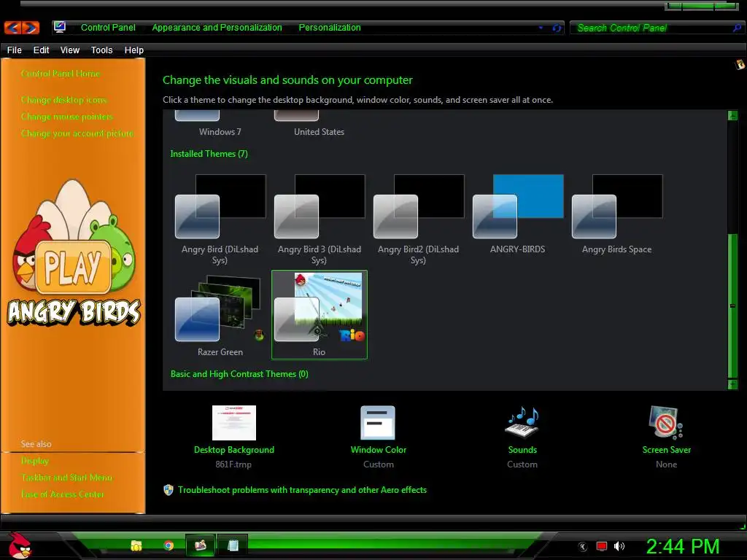
Task: Open the Tools menu
Action: [x=101, y=50]
